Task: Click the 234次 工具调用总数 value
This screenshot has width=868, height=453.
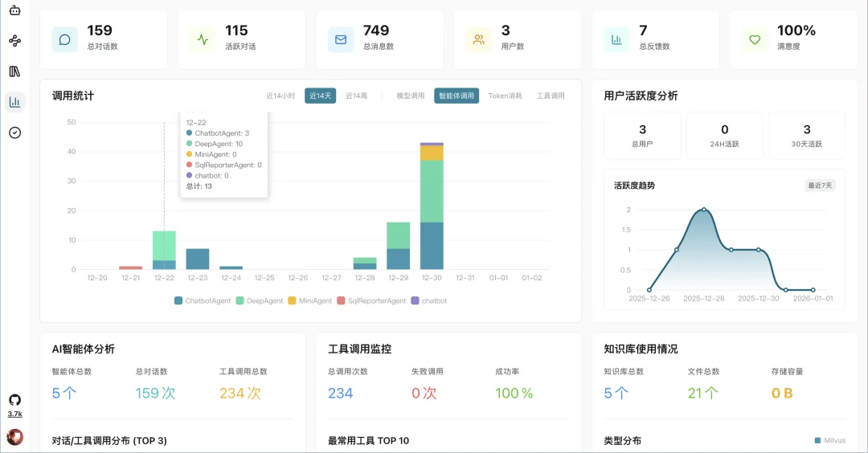Action: click(x=240, y=394)
